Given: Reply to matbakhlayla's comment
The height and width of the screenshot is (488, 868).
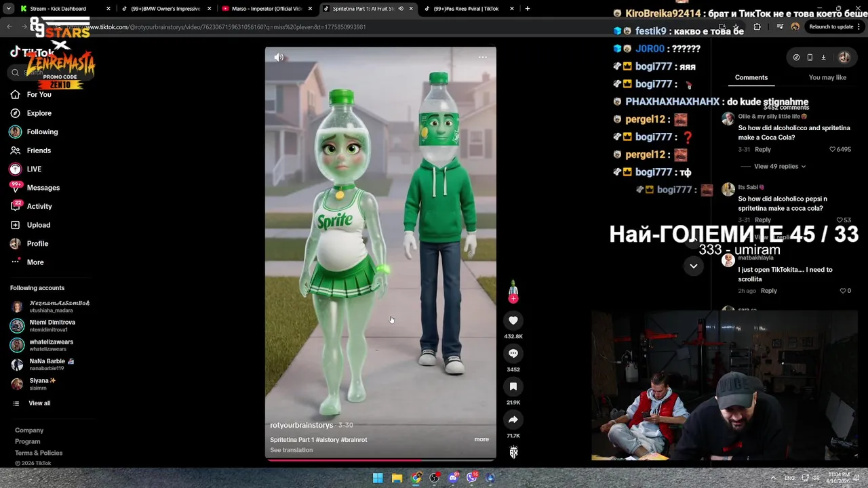Looking at the screenshot, I should tap(768, 291).
